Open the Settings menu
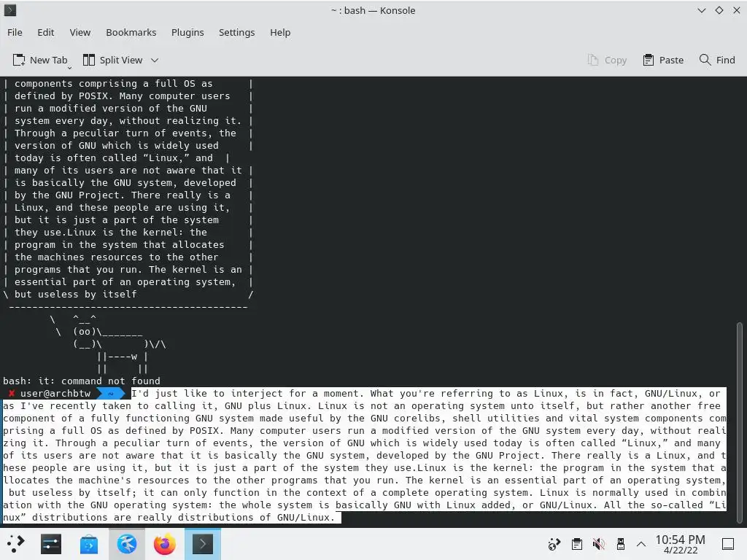The image size is (747, 560). [237, 32]
